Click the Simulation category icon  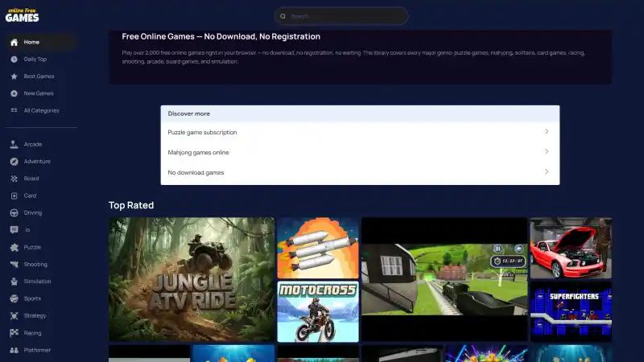[14, 282]
